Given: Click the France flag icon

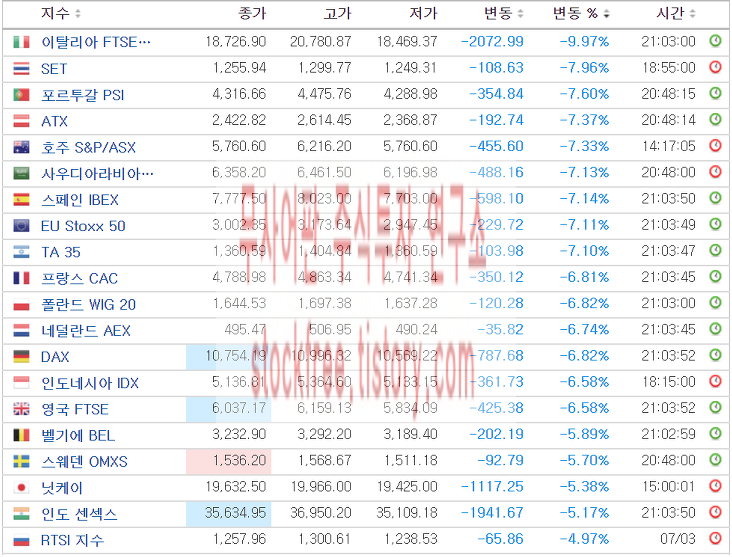Looking at the screenshot, I should [21, 278].
